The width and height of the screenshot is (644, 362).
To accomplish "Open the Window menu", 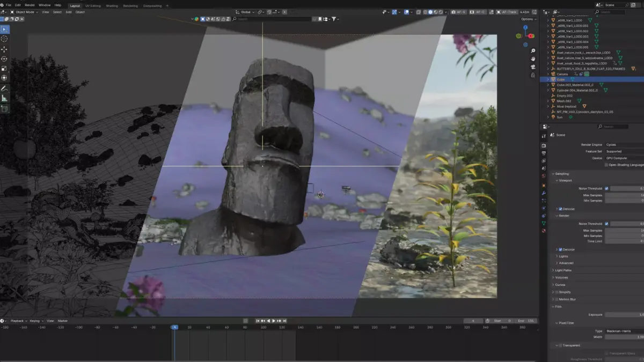I will click(45, 5).
